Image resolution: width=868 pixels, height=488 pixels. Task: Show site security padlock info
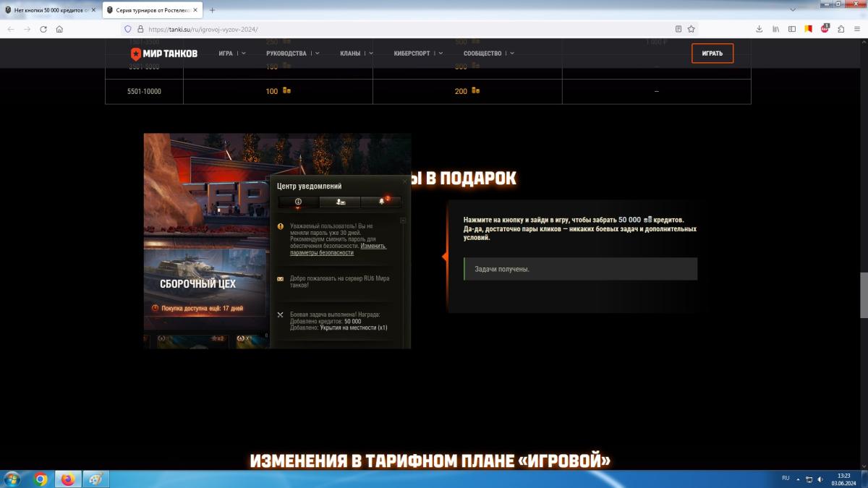point(140,29)
